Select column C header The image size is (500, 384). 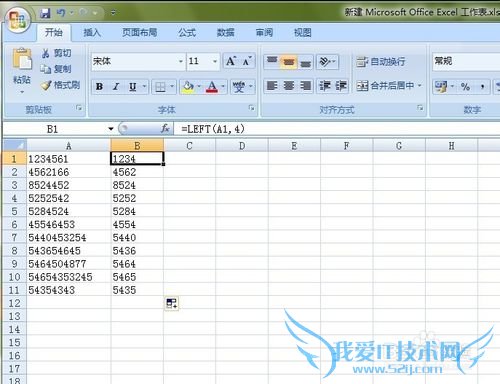pos(189,145)
